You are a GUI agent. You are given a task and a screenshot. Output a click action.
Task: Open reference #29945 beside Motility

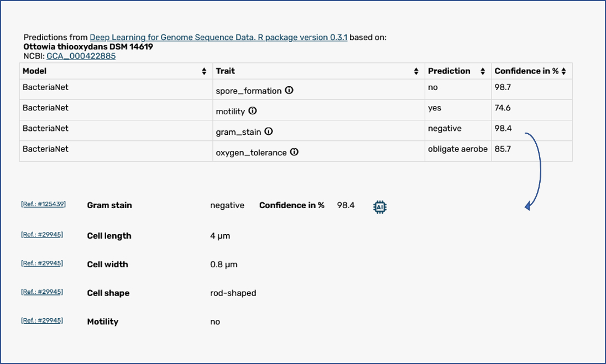click(42, 320)
